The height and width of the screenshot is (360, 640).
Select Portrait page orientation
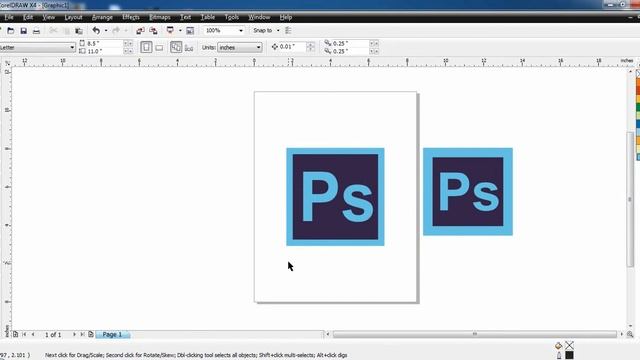point(146,47)
